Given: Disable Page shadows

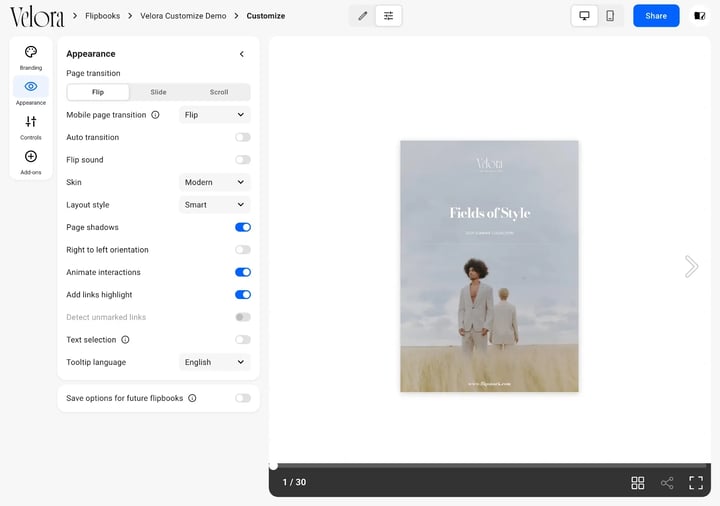Looking at the screenshot, I should (x=242, y=227).
